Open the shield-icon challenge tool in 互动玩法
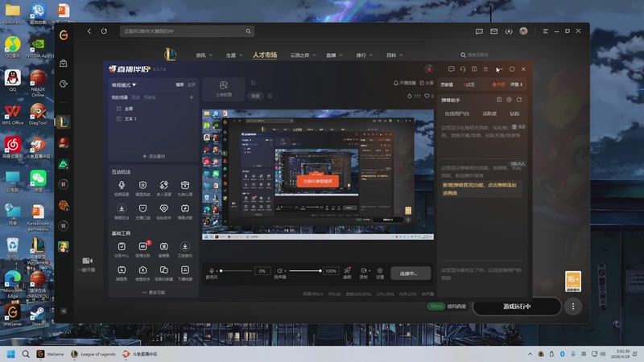 click(x=142, y=187)
